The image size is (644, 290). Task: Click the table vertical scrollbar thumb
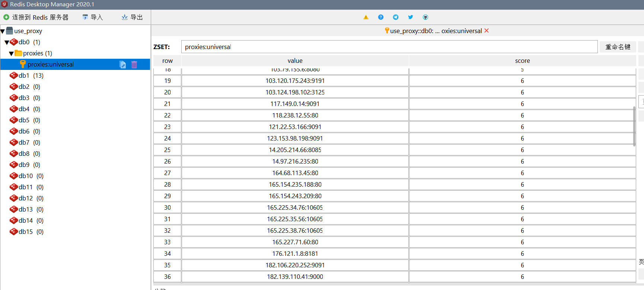click(634, 126)
